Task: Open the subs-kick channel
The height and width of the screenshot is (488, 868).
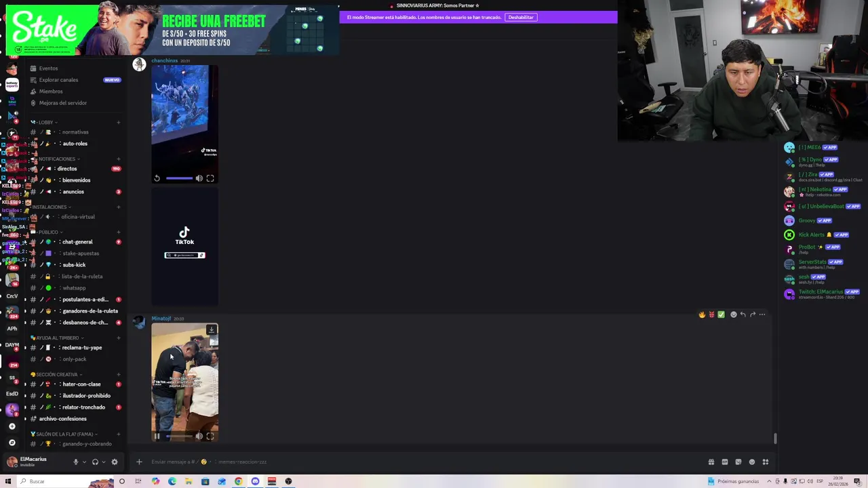Action: [74, 265]
